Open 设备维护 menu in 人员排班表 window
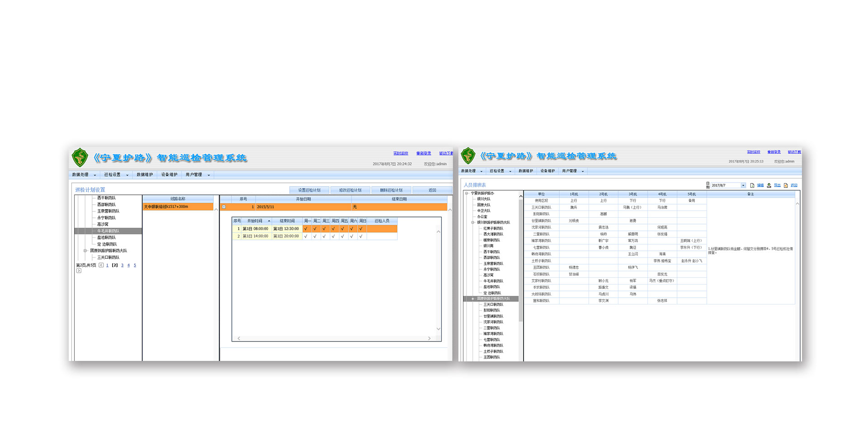868x426 pixels. click(x=547, y=171)
